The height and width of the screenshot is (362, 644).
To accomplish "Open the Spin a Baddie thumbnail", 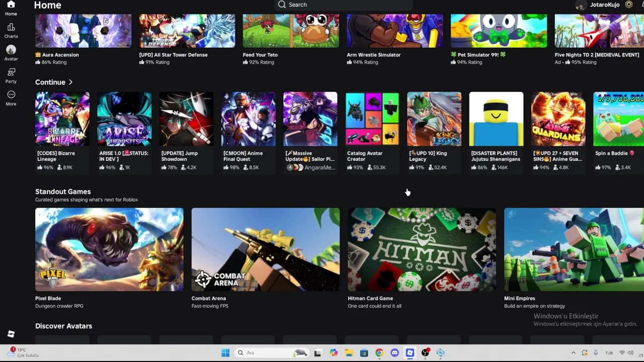I will coord(618,119).
